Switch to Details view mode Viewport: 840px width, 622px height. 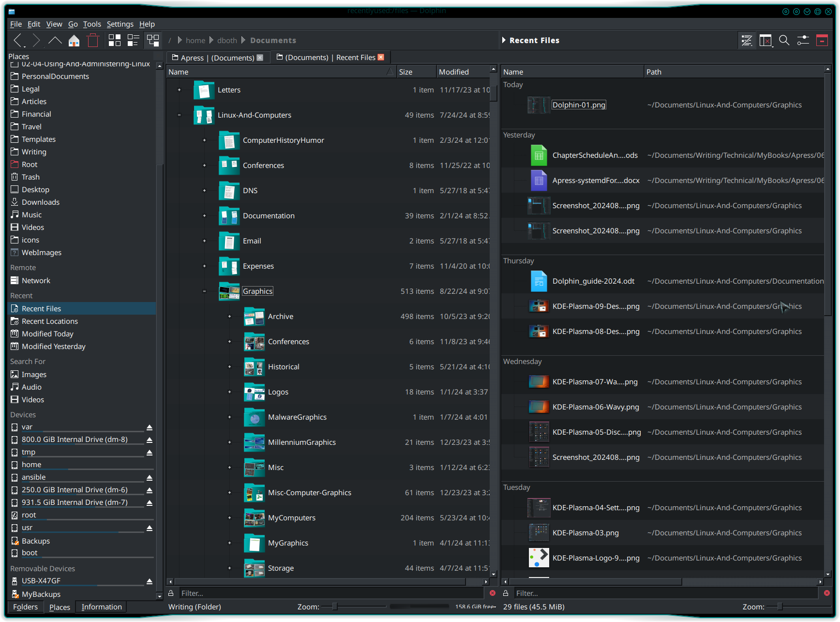click(153, 41)
